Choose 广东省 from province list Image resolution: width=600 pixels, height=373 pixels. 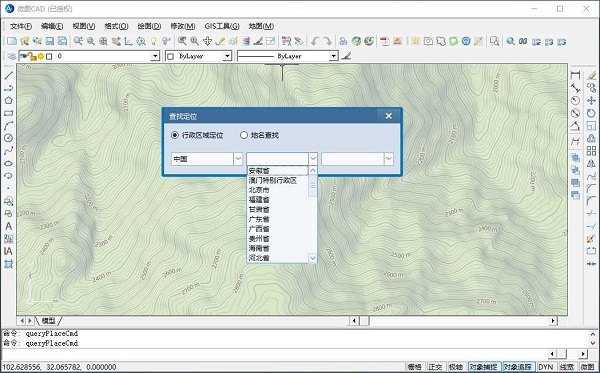click(277, 219)
